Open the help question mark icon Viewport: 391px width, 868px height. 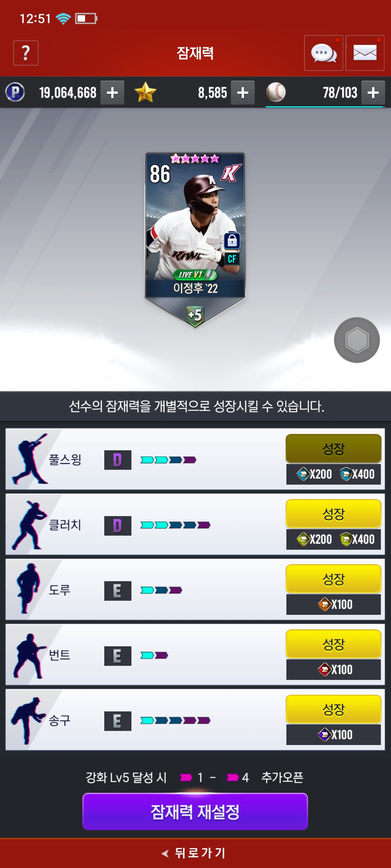[26, 53]
